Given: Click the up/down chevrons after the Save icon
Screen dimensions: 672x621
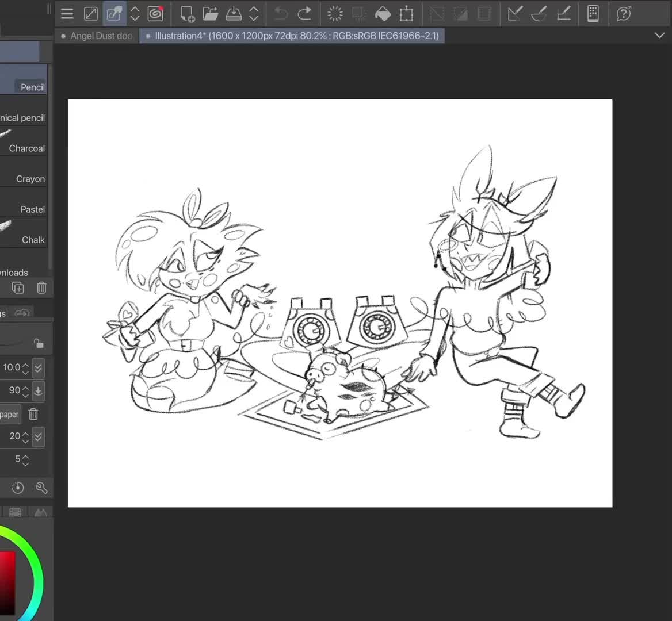Looking at the screenshot, I should point(254,14).
